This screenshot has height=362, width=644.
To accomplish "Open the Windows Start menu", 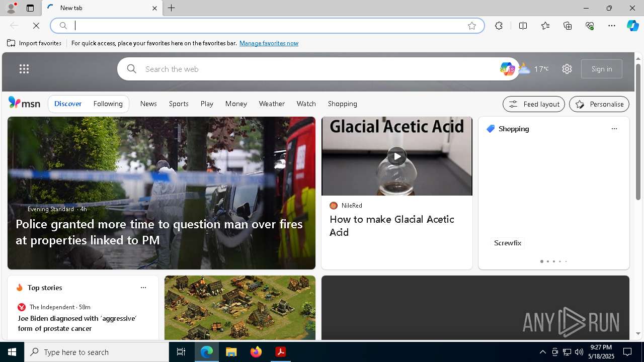I will point(12,352).
